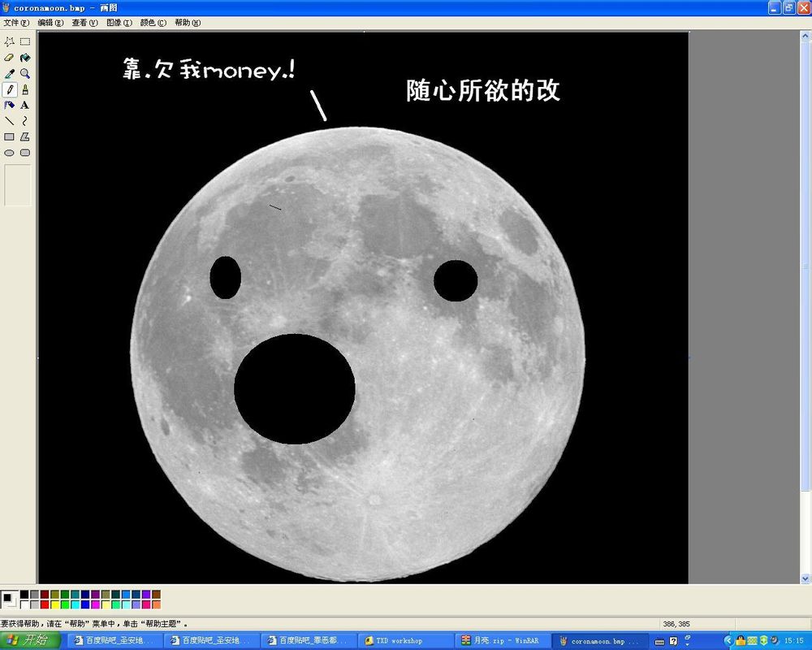The height and width of the screenshot is (650, 812).
Task: Choose the Rounded Rectangle tool
Action: click(x=25, y=153)
